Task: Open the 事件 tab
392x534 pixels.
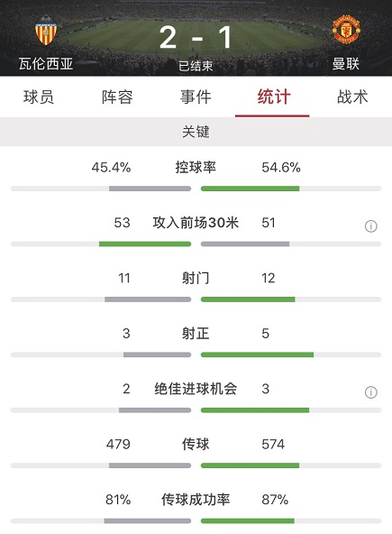Action: pos(196,97)
